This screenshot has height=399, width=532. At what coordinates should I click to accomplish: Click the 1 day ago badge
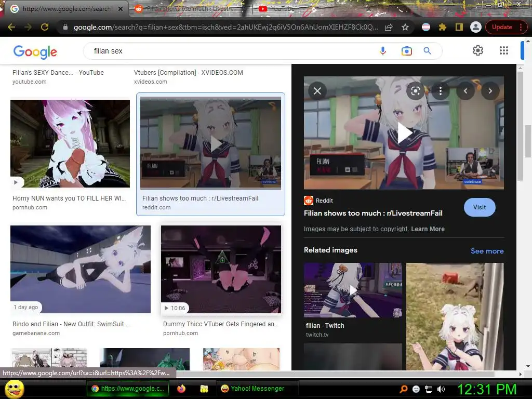click(26, 307)
